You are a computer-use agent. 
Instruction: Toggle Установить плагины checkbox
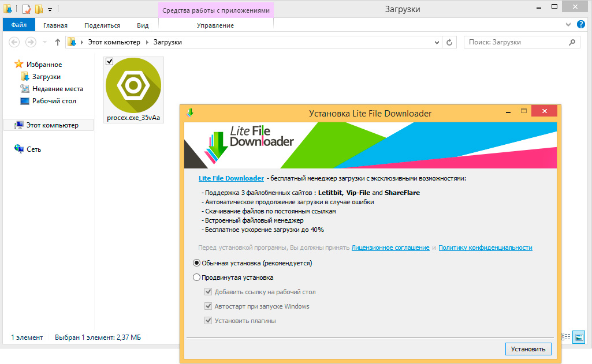click(x=208, y=321)
